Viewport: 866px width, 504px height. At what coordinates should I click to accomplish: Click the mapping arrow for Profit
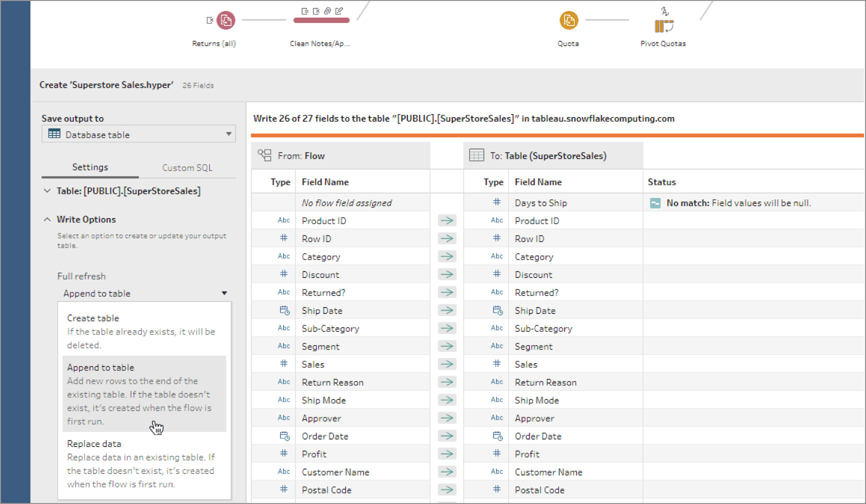(447, 454)
